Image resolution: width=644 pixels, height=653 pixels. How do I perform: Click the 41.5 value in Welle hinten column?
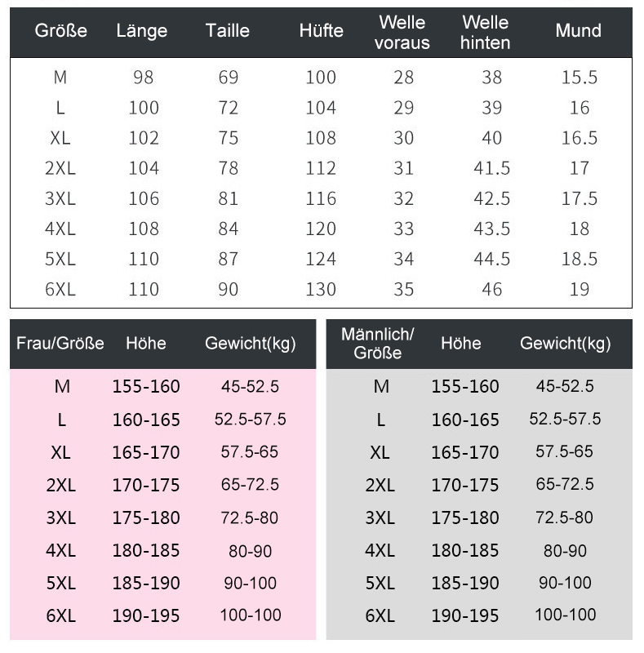point(491,168)
